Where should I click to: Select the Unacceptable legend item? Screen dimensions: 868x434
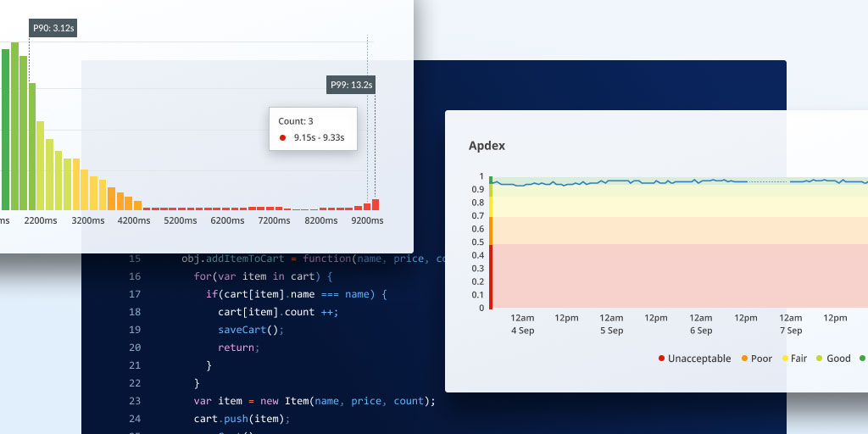click(695, 359)
